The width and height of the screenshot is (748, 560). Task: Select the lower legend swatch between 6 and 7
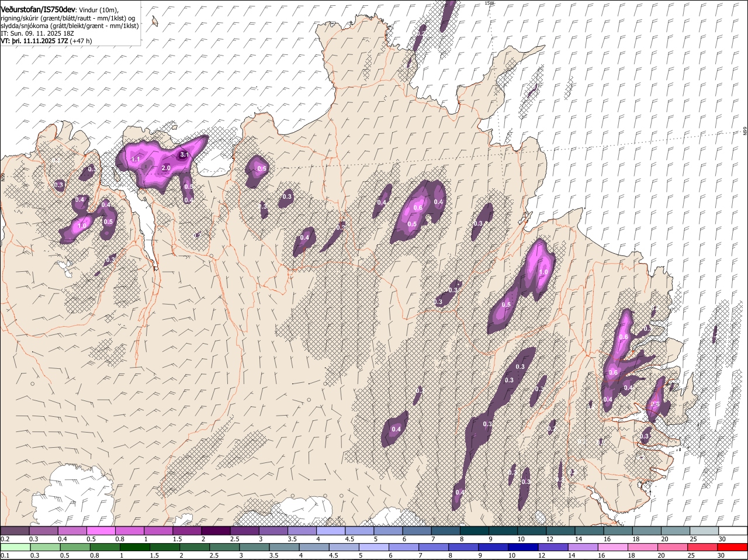pos(403,547)
